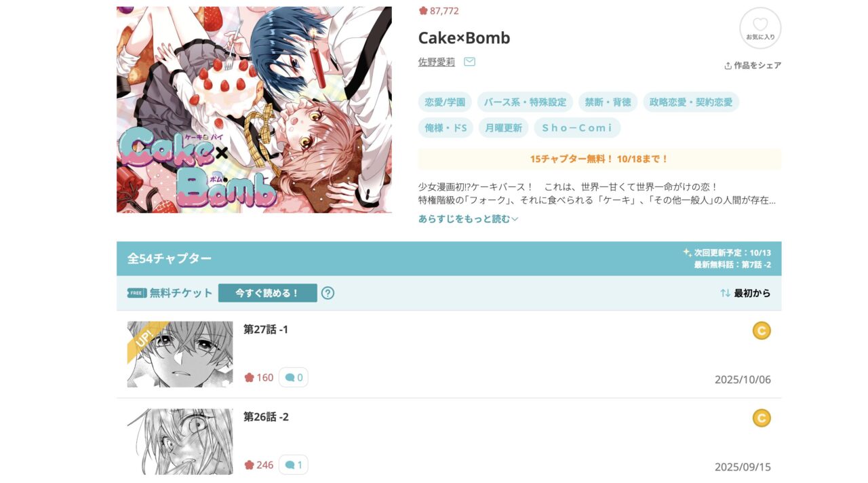
Task: Select the バース系・特殊設定 tag
Action: point(525,102)
